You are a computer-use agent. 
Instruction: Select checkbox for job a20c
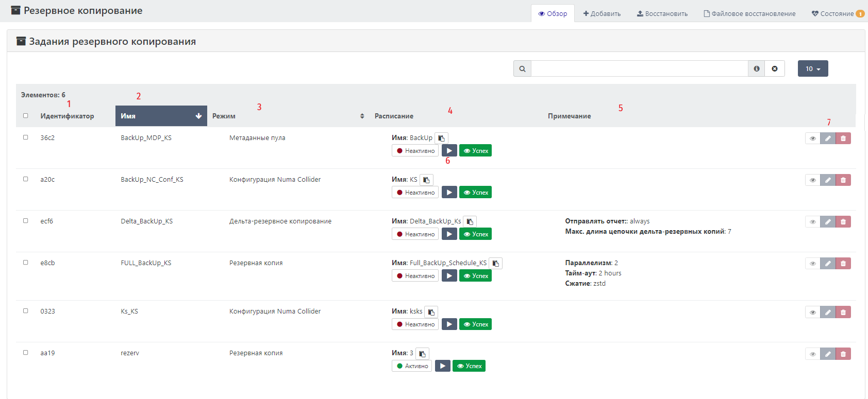pyautogui.click(x=25, y=179)
